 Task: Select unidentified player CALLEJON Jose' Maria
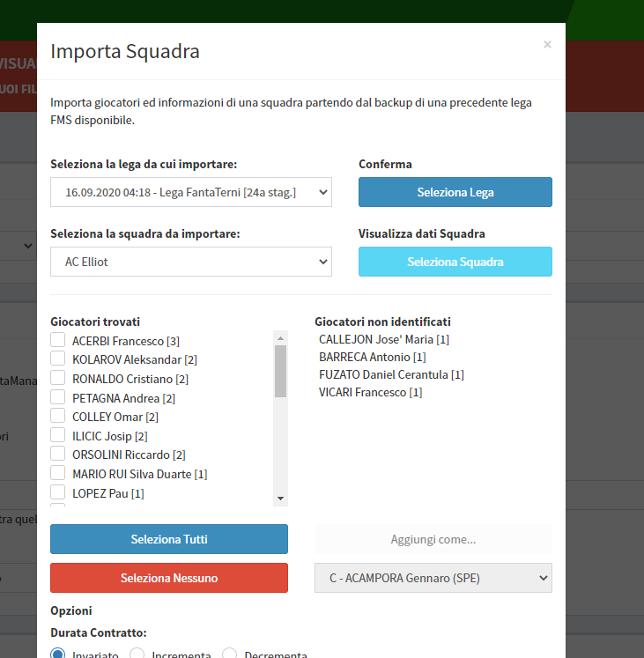[384, 339]
